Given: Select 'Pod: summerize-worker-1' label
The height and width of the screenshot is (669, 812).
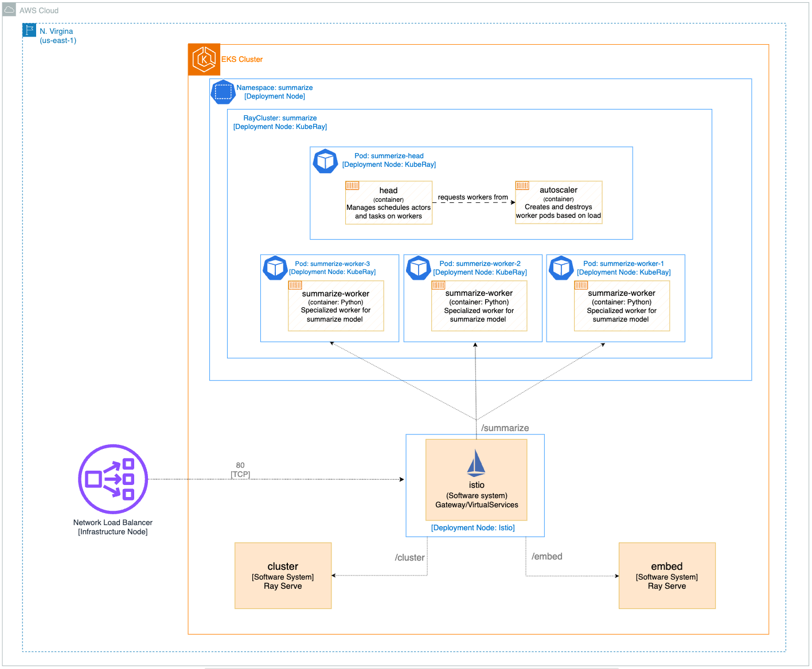Looking at the screenshot, I should click(x=624, y=264).
